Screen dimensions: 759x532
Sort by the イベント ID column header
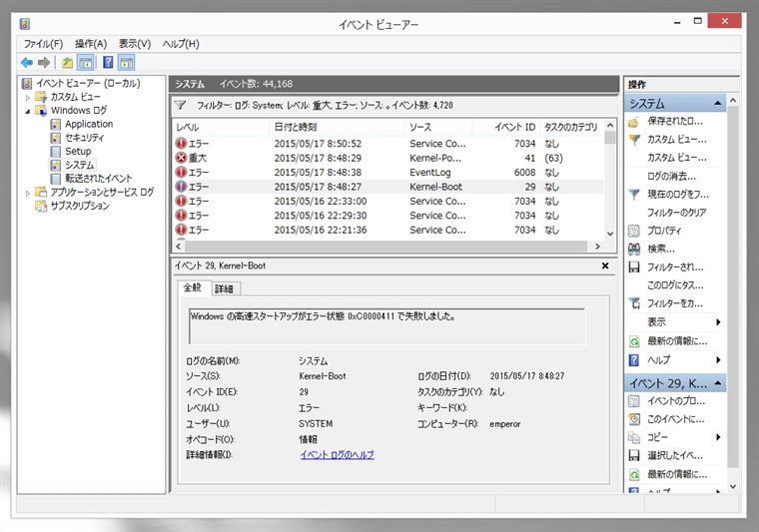506,127
